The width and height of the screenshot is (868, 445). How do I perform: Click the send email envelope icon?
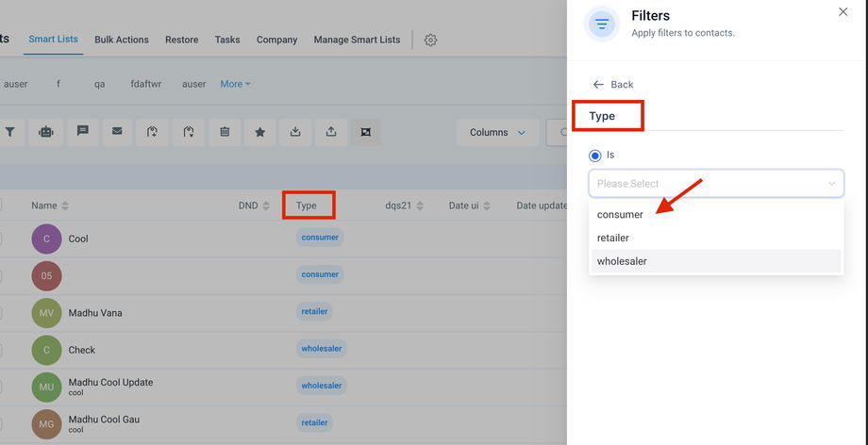coord(117,132)
